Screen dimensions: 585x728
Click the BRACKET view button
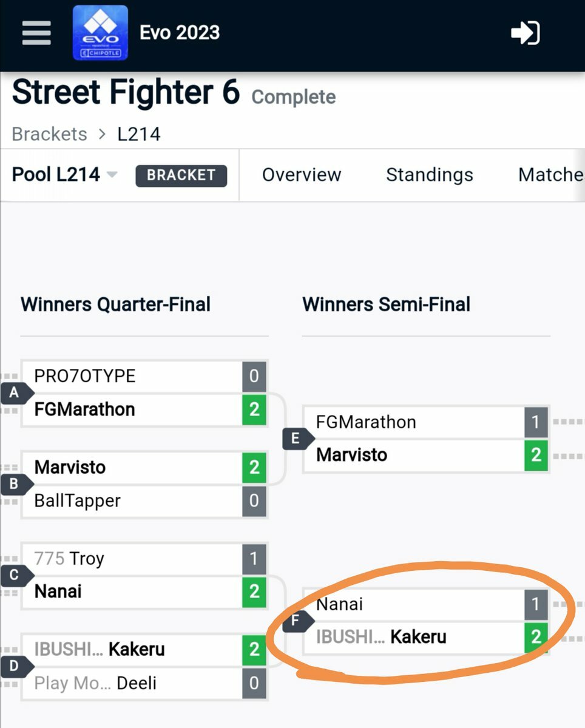point(181,175)
